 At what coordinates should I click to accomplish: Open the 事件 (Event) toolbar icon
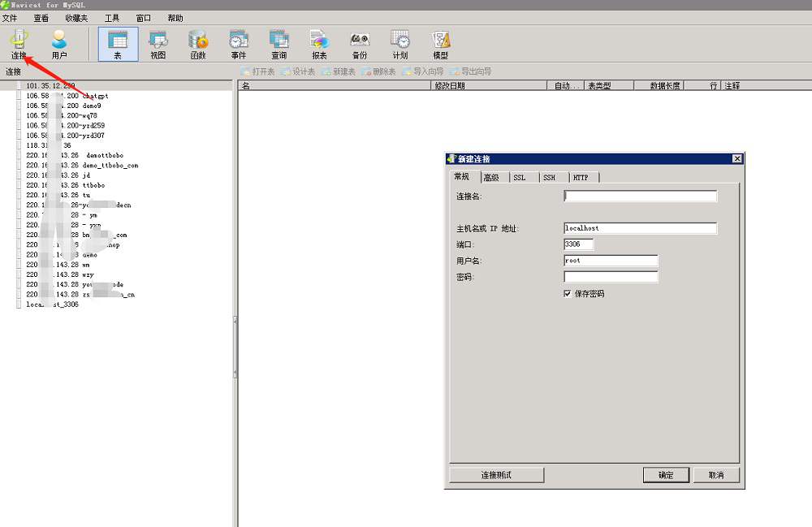coord(238,44)
